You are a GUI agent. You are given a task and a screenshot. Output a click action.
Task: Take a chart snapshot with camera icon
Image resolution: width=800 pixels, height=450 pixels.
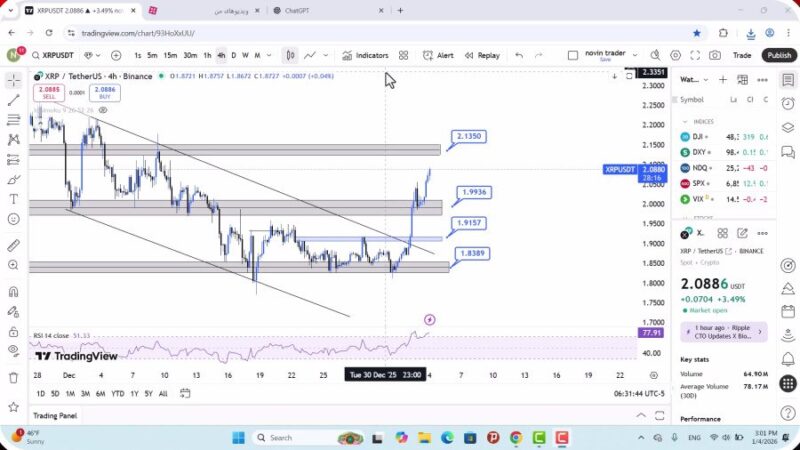[x=714, y=55]
